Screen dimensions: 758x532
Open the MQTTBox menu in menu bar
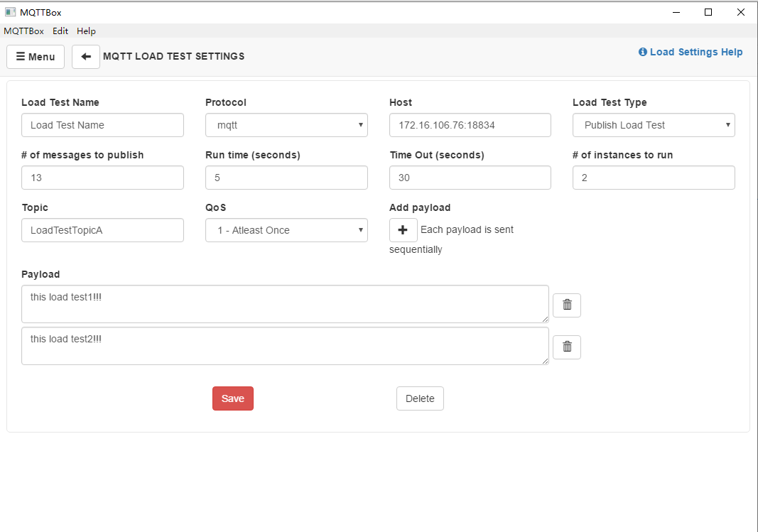(23, 31)
